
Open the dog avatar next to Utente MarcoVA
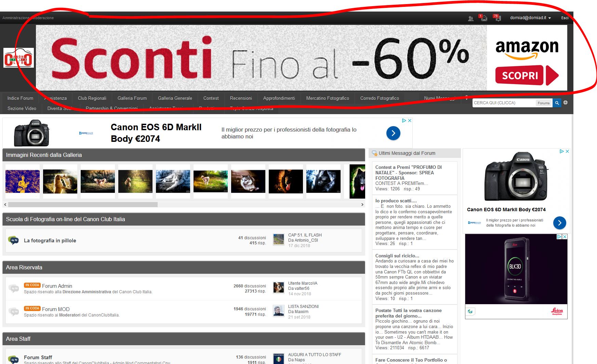pyautogui.click(x=279, y=287)
